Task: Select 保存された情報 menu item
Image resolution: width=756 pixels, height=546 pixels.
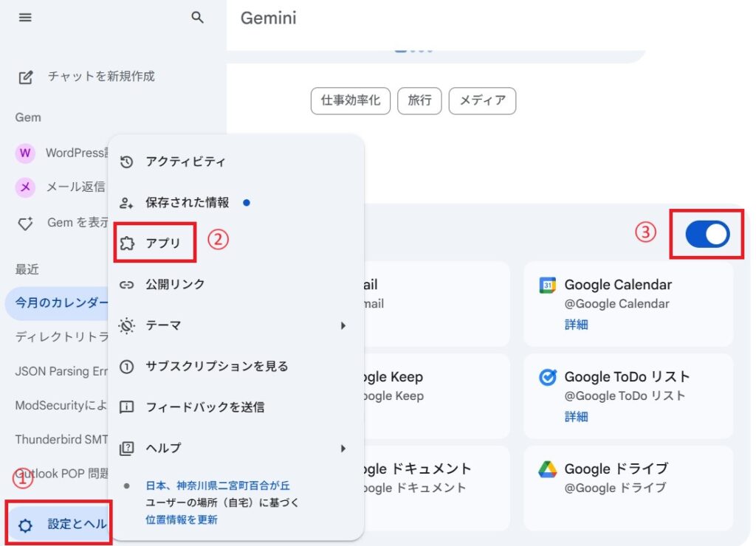Action: tap(236, 203)
